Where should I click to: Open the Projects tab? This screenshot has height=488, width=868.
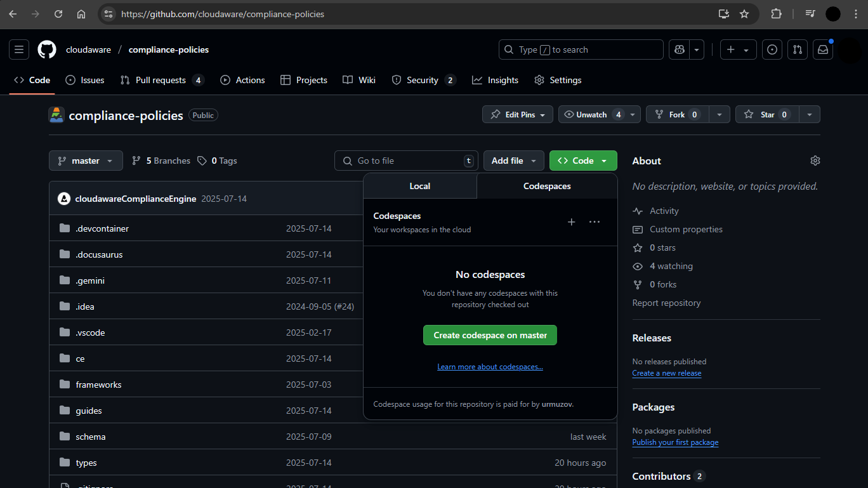(x=304, y=80)
